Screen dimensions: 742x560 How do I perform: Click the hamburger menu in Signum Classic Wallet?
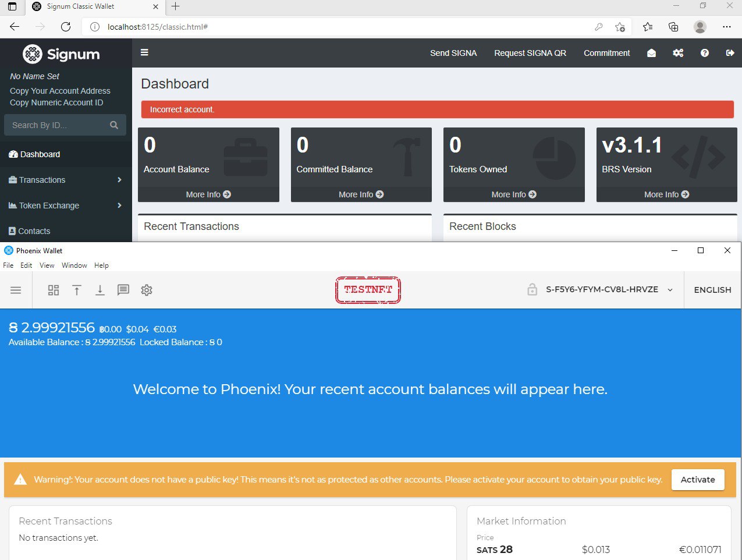pyautogui.click(x=144, y=52)
